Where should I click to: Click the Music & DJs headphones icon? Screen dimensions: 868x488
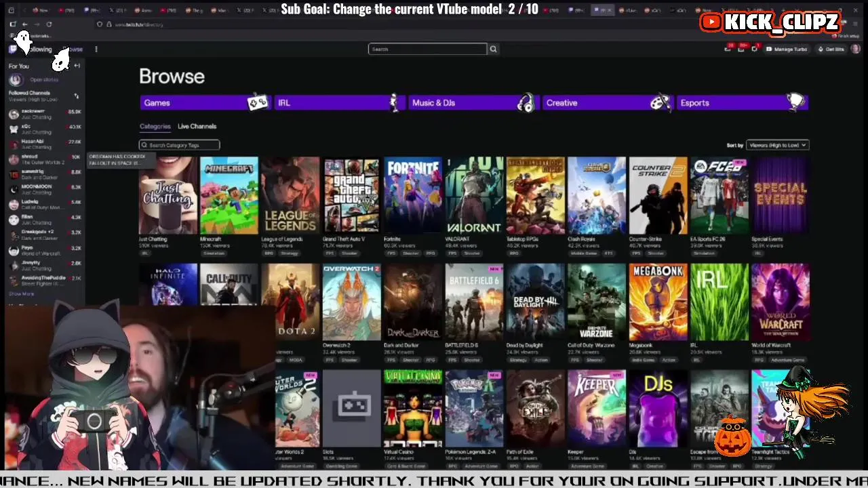(x=526, y=103)
